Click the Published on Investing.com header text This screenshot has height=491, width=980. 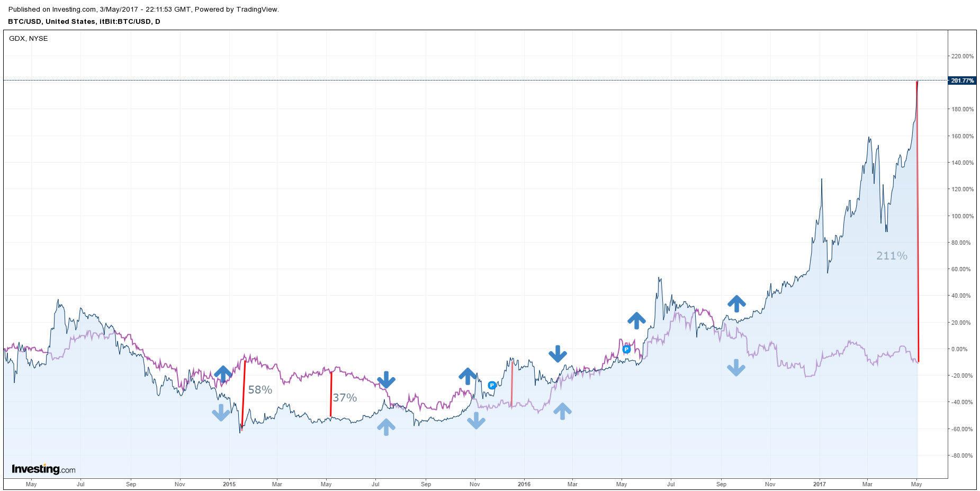tap(143, 10)
